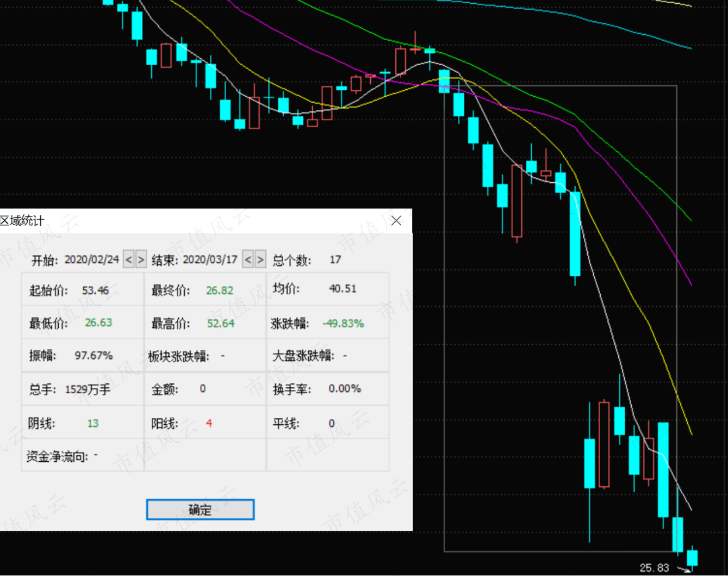
Task: Select the start date 2020/02/24 text
Action: pos(92,259)
